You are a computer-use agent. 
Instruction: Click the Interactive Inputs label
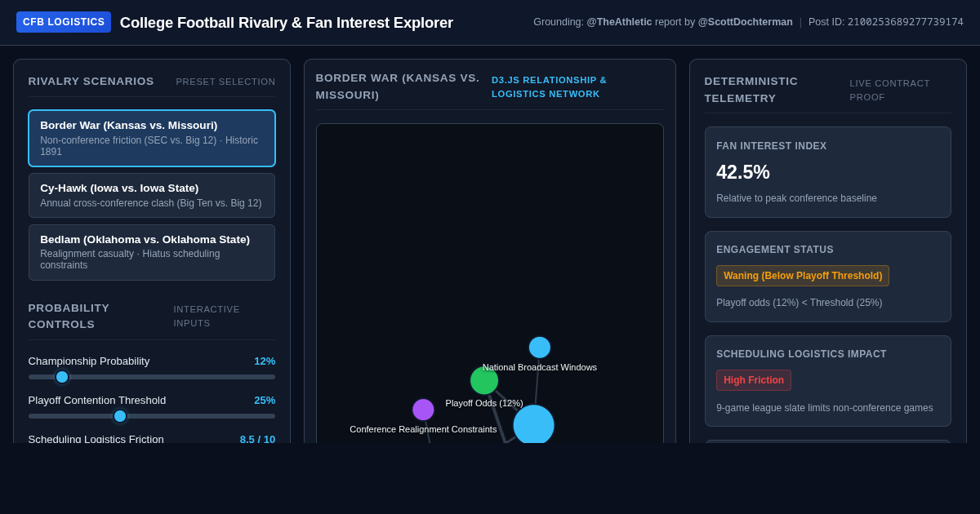[207, 317]
